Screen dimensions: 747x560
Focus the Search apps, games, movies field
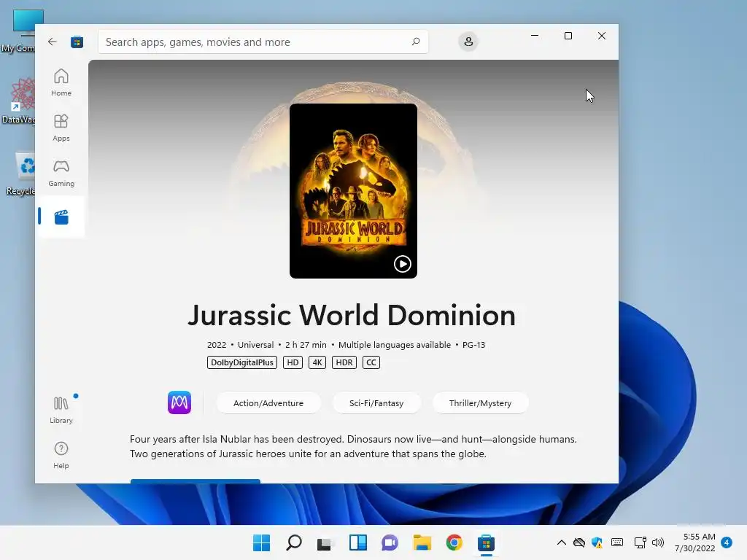(x=263, y=42)
